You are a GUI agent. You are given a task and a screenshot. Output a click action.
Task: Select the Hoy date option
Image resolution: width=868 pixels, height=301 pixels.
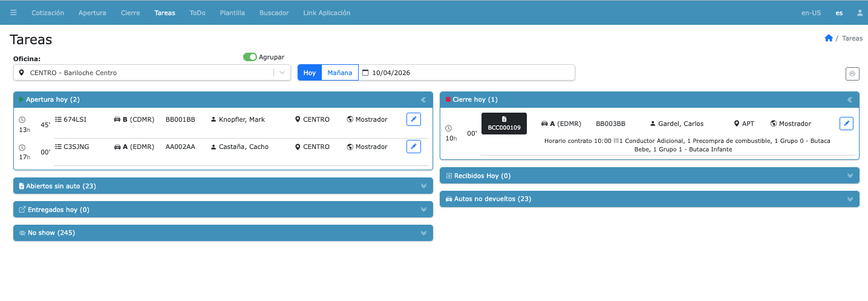[x=310, y=73]
